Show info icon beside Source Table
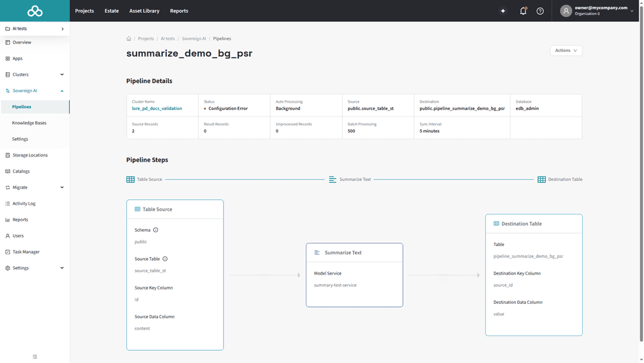Screen dimensions: 644x363 pyautogui.click(x=165, y=259)
